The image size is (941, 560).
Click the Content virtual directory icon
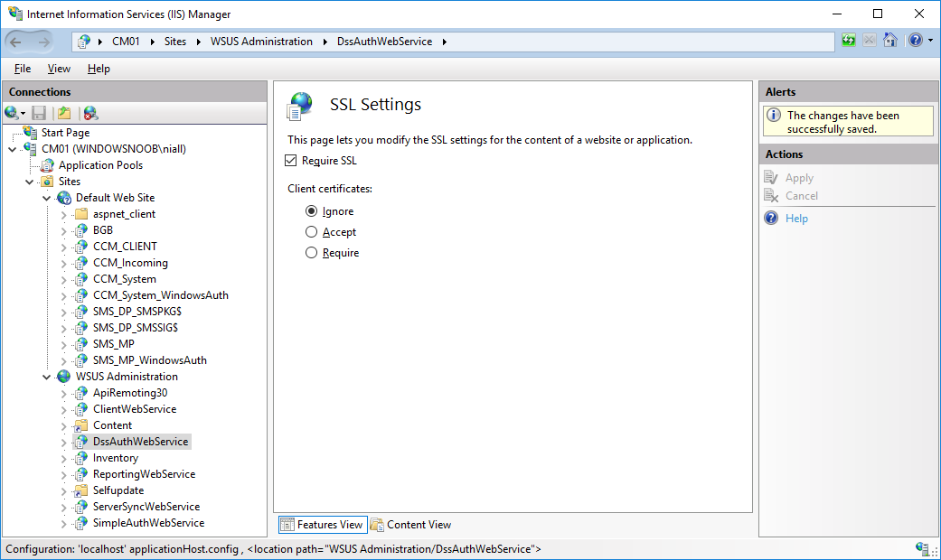(81, 425)
